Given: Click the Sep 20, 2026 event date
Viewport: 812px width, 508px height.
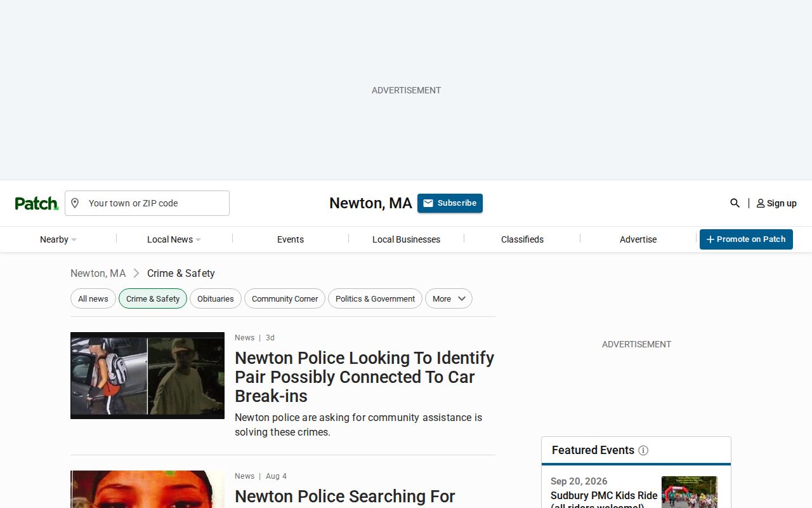Looking at the screenshot, I should (579, 481).
